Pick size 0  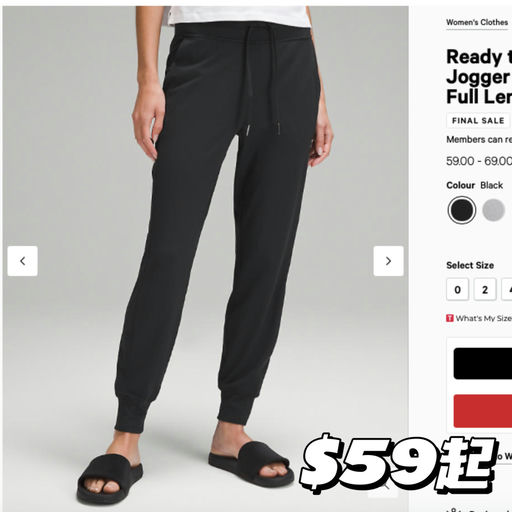[457, 289]
